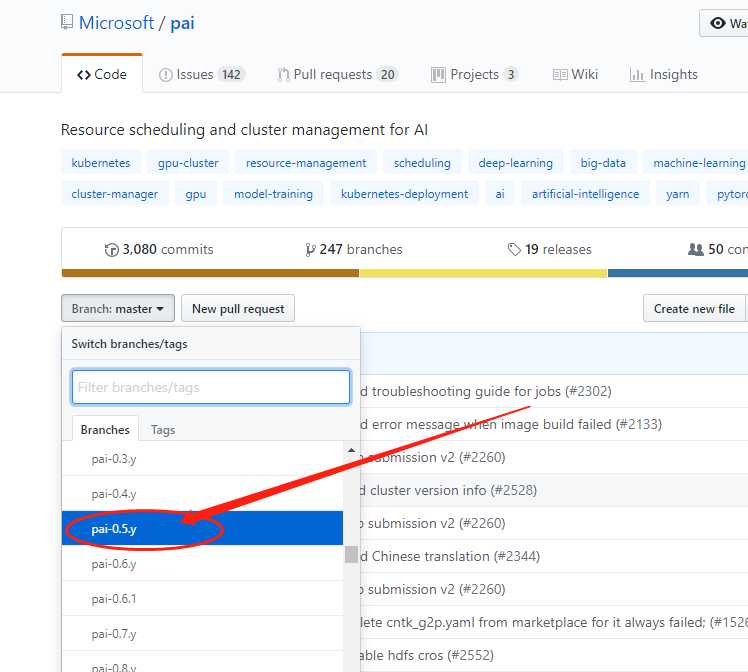
Task: Click the ai topic tag
Action: click(x=500, y=194)
